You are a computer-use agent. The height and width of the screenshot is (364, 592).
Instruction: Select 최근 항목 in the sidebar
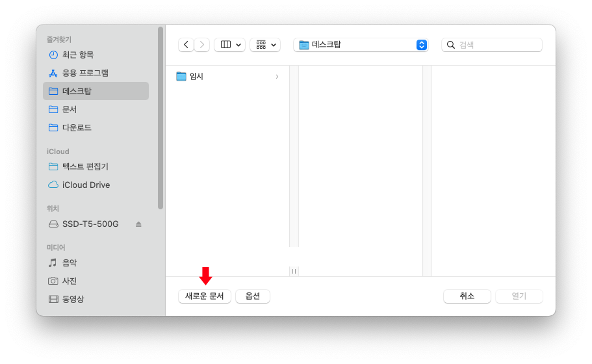pos(96,55)
